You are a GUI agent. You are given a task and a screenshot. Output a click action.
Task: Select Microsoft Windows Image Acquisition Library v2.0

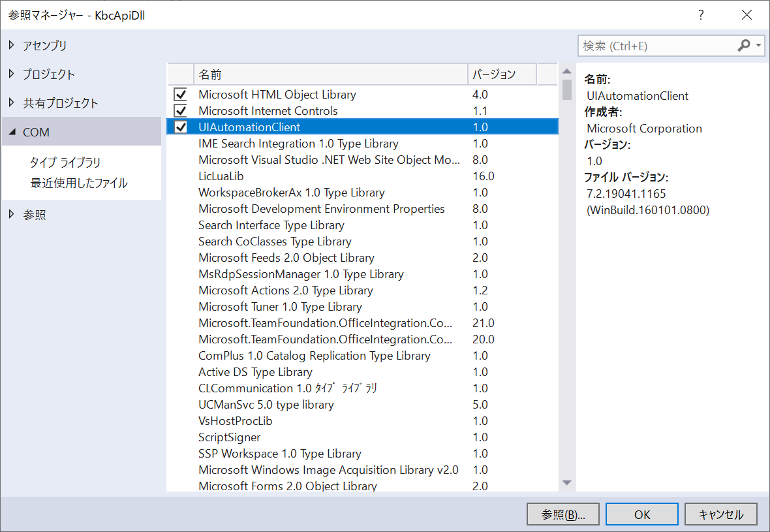coord(362,469)
